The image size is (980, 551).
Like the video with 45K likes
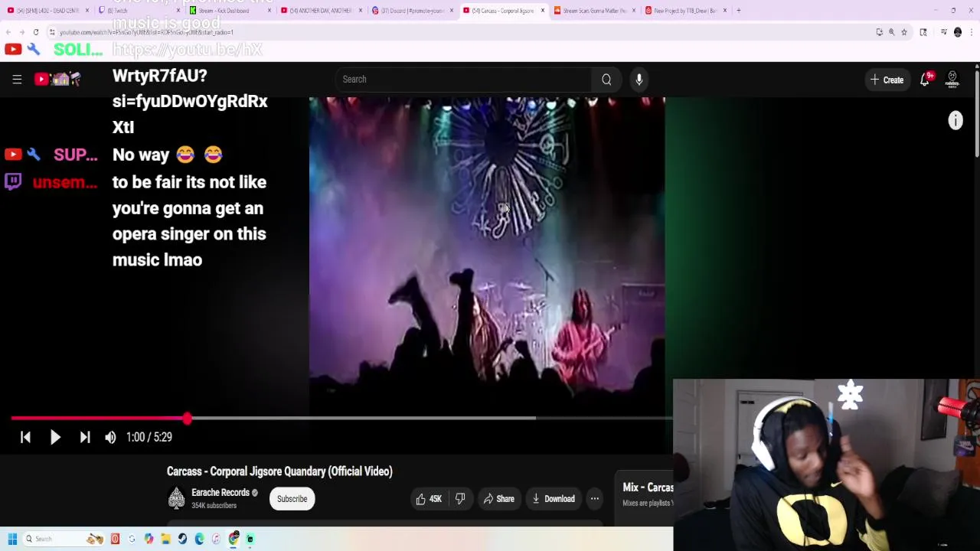[429, 499]
